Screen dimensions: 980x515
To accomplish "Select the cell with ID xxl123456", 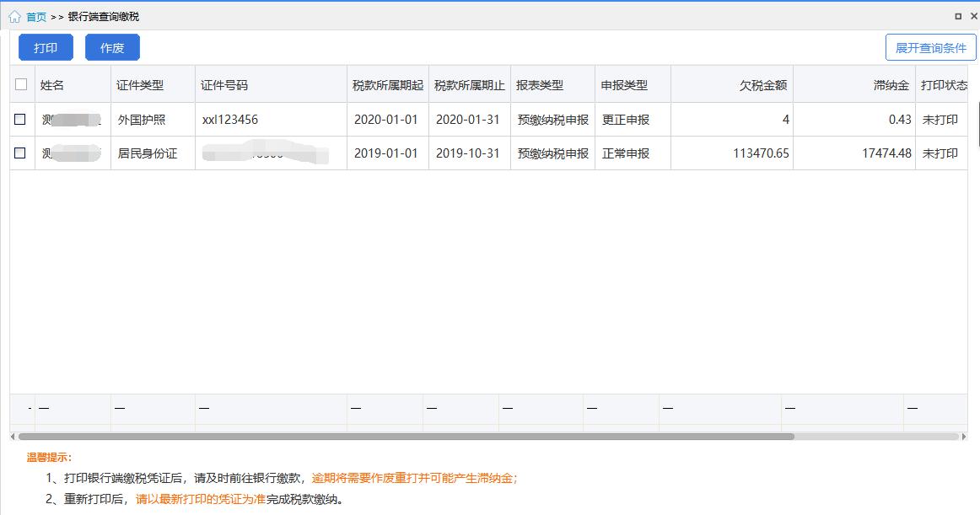I will click(x=230, y=120).
